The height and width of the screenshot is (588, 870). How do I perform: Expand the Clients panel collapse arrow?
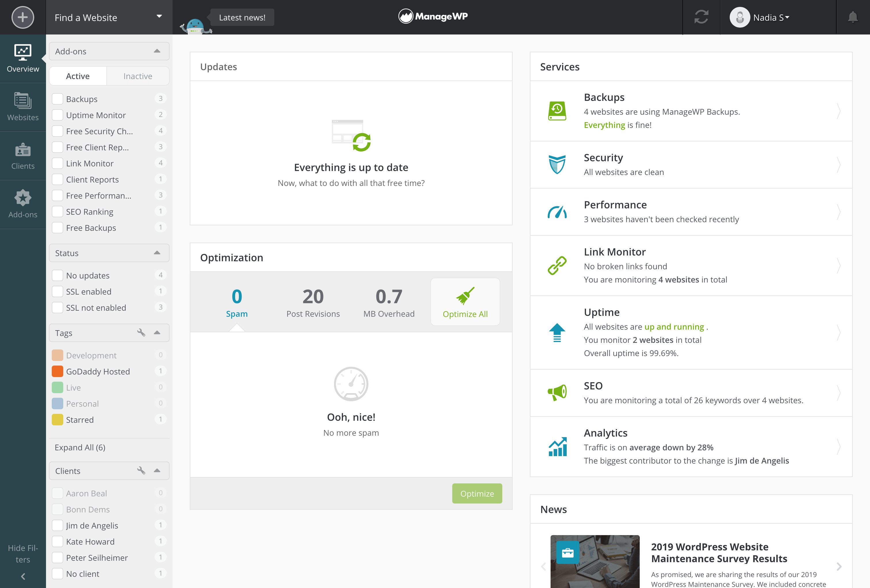coord(157,470)
